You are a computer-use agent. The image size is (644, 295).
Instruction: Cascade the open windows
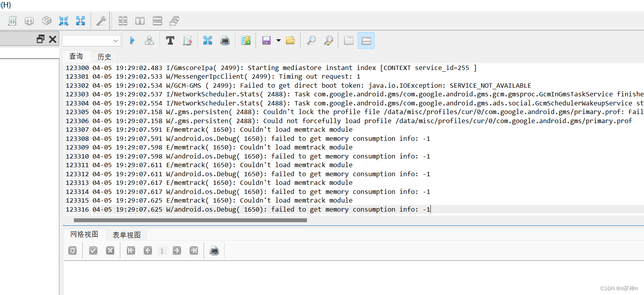174,21
